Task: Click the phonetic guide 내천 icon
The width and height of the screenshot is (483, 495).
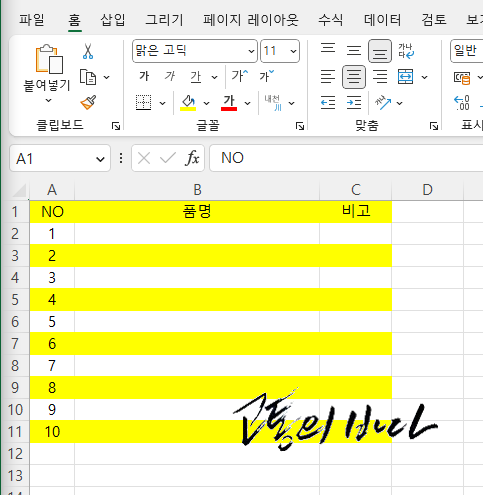Action: [273, 103]
